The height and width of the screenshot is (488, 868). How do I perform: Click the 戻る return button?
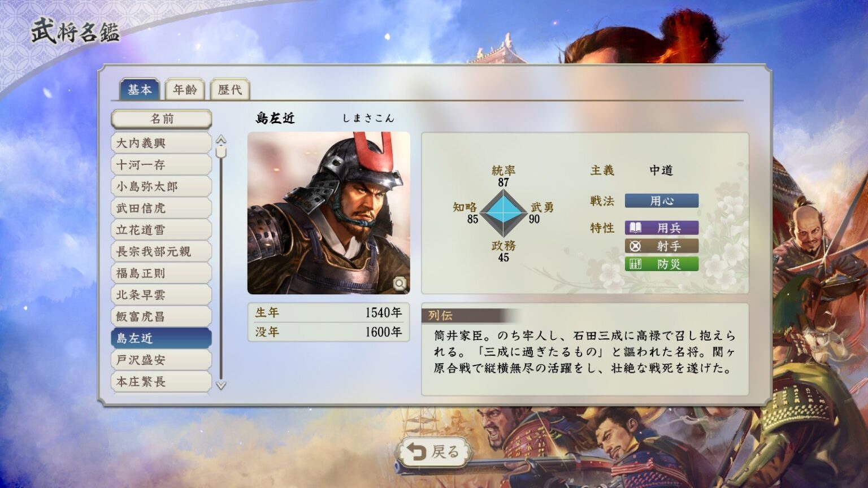435,452
